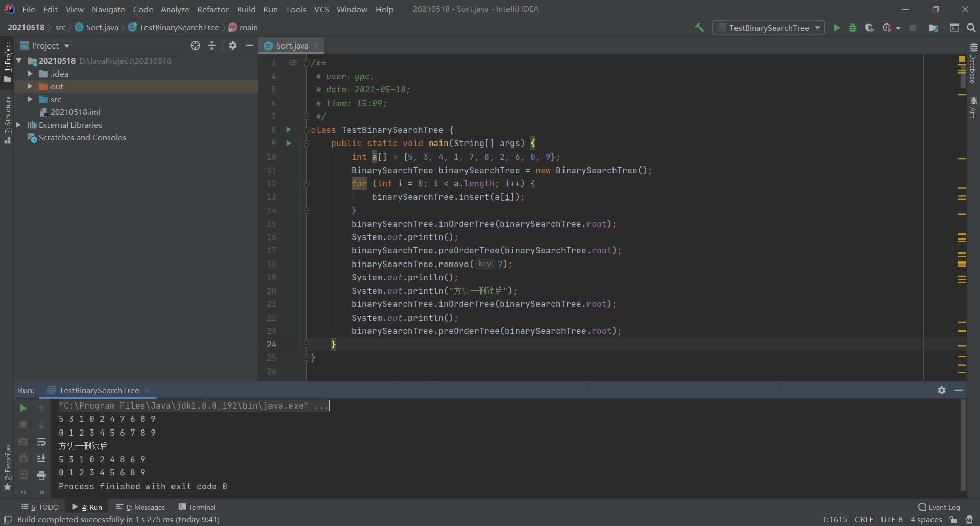
Task: Open the Event Log
Action: coord(939,507)
